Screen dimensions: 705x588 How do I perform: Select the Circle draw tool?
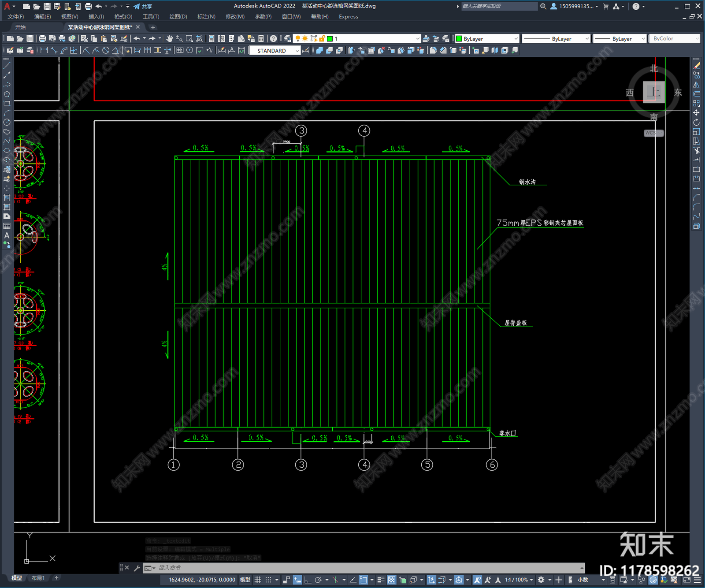(7, 122)
